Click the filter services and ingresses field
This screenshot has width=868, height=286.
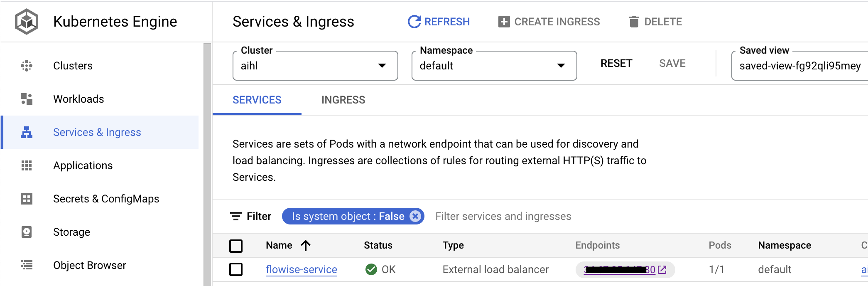tap(503, 216)
